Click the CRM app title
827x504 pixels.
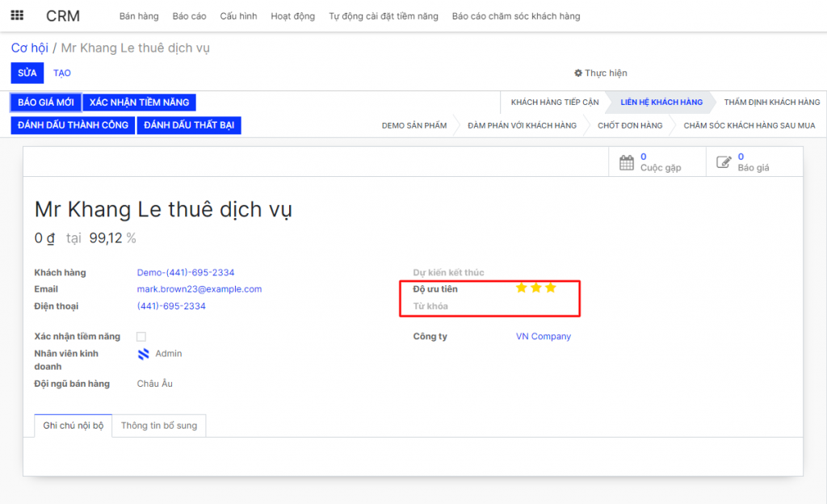[63, 16]
